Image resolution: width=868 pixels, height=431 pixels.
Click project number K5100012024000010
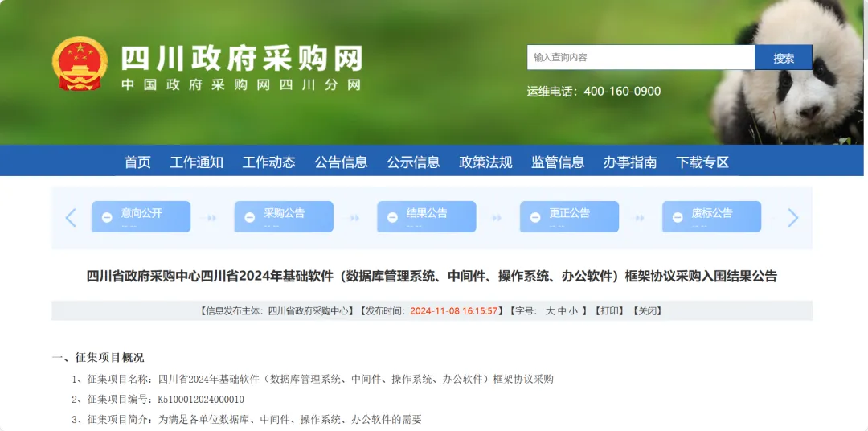pyautogui.click(x=201, y=400)
